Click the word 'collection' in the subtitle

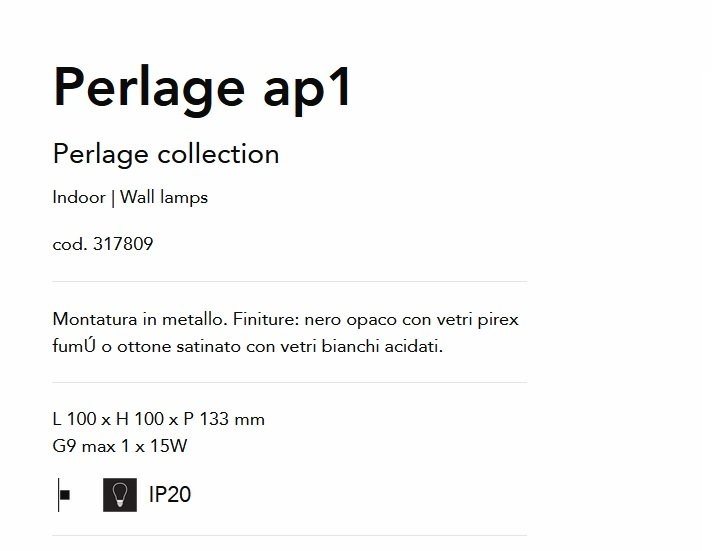218,154
